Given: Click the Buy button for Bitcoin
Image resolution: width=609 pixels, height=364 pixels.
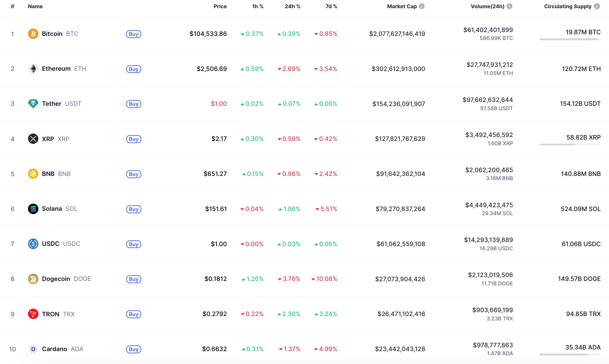Looking at the screenshot, I should coord(134,34).
